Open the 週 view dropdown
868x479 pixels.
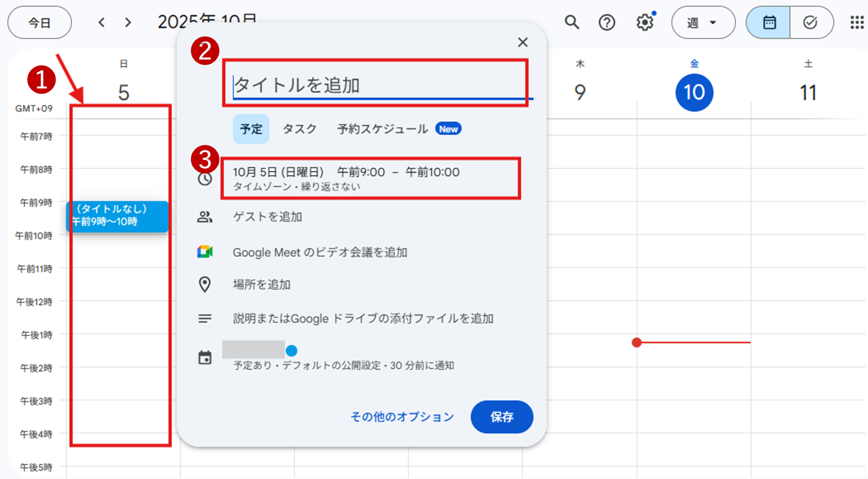pos(703,22)
